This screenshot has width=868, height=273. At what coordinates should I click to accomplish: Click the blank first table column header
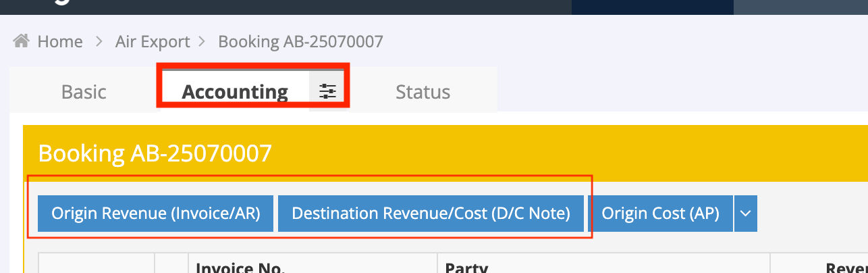click(x=97, y=265)
